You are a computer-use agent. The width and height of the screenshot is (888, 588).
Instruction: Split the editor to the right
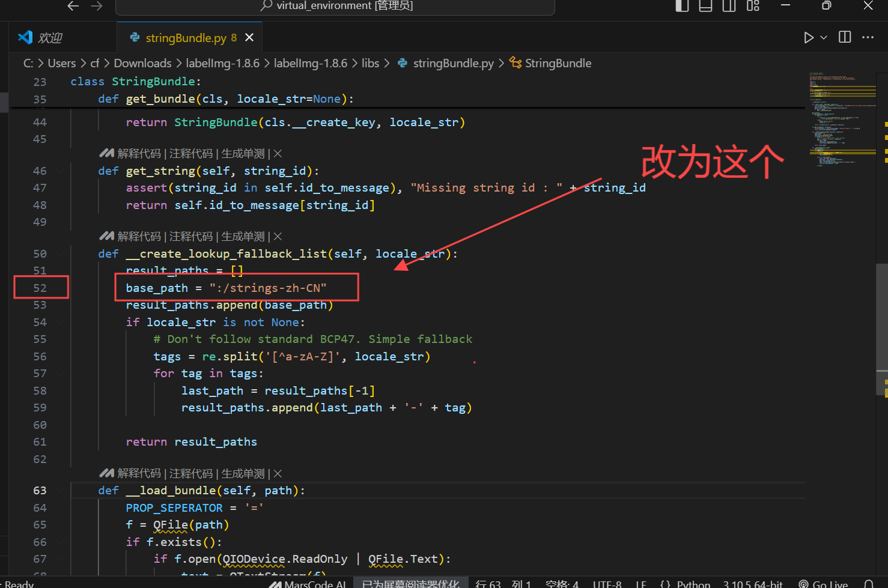point(845,37)
